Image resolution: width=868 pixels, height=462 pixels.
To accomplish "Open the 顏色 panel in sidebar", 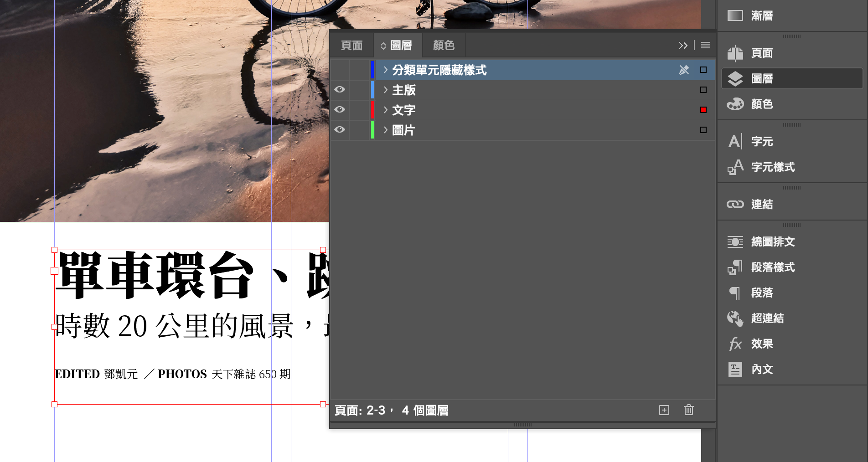I will 761,104.
